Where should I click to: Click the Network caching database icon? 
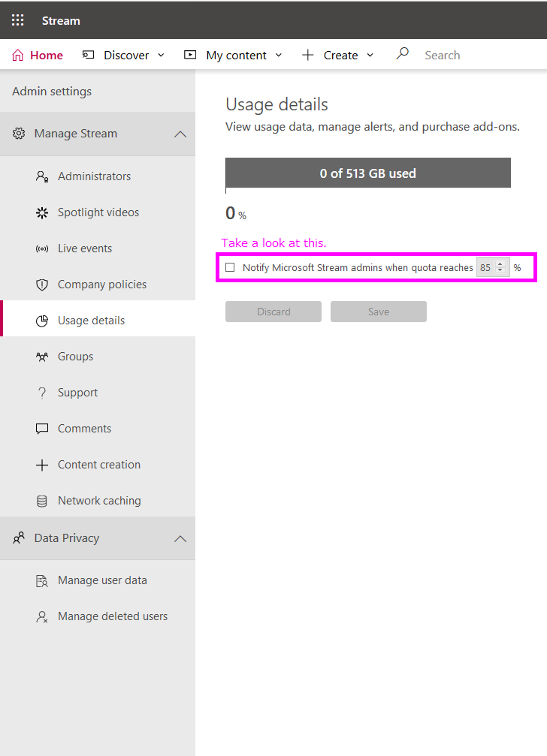pos(42,500)
